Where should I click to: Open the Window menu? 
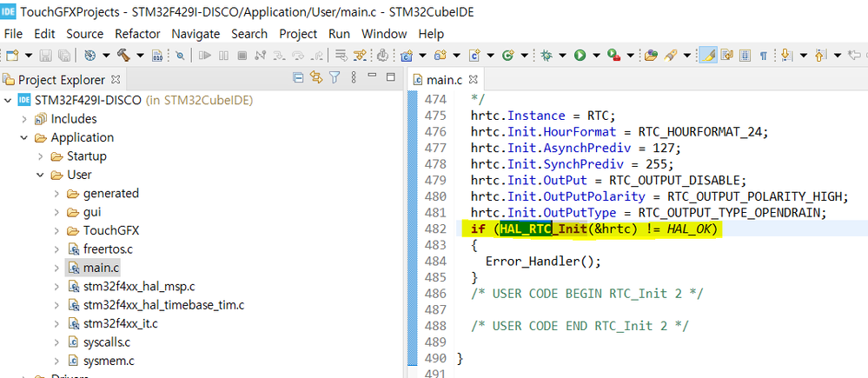[x=384, y=34]
